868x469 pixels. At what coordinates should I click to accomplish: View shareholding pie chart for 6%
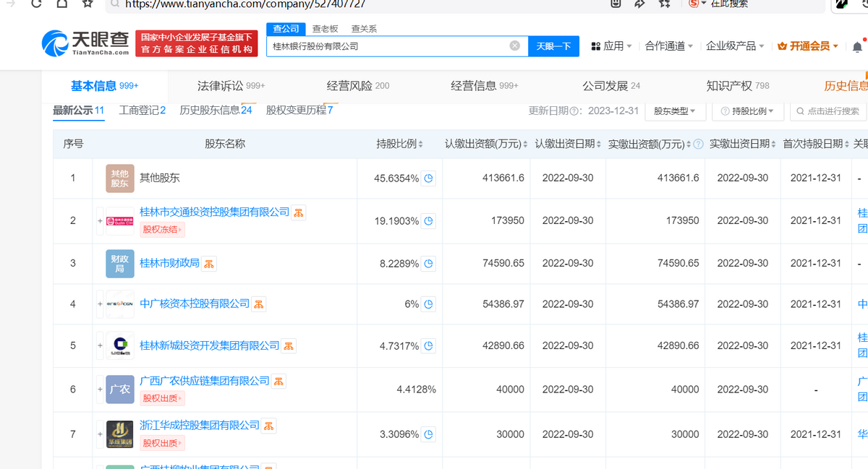coord(429,304)
